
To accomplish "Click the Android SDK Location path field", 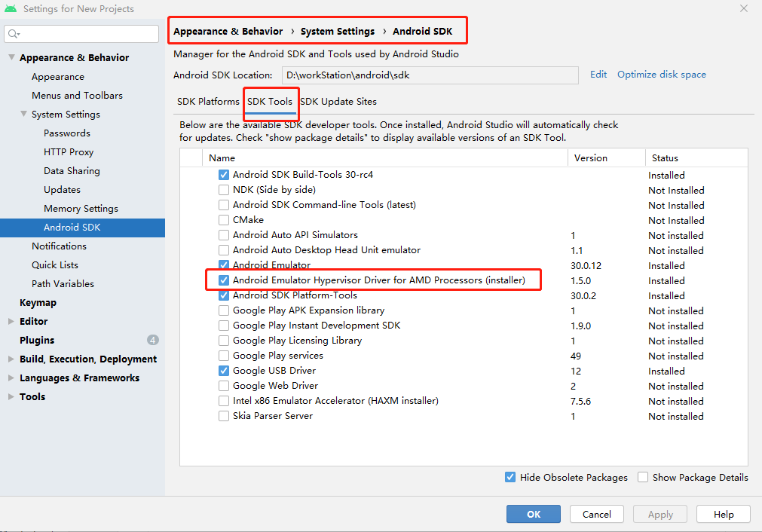I will pos(430,75).
